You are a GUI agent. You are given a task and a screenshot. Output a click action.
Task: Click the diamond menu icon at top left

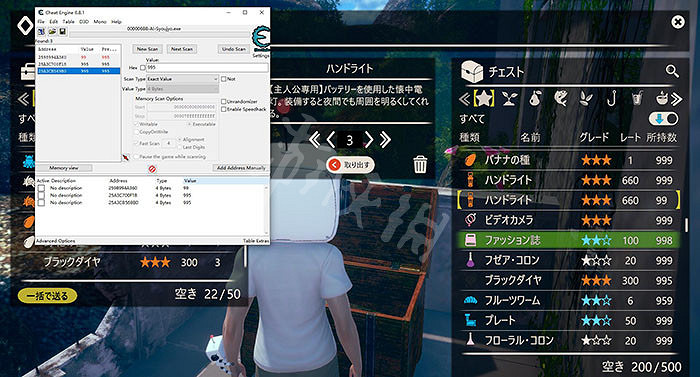(25, 25)
